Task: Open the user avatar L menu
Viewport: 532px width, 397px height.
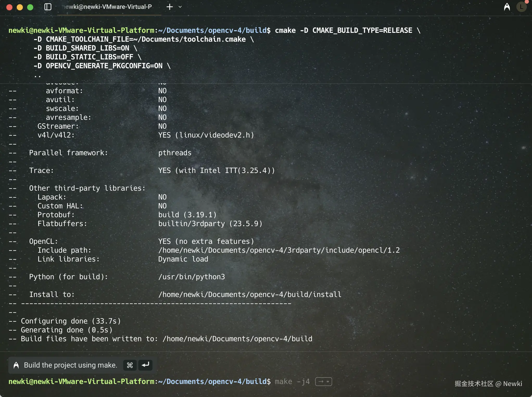Action: tap(521, 7)
